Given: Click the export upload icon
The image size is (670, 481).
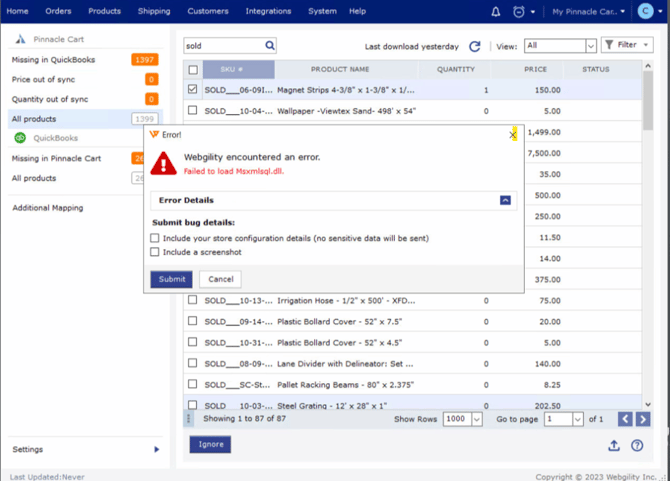Looking at the screenshot, I should (x=614, y=446).
